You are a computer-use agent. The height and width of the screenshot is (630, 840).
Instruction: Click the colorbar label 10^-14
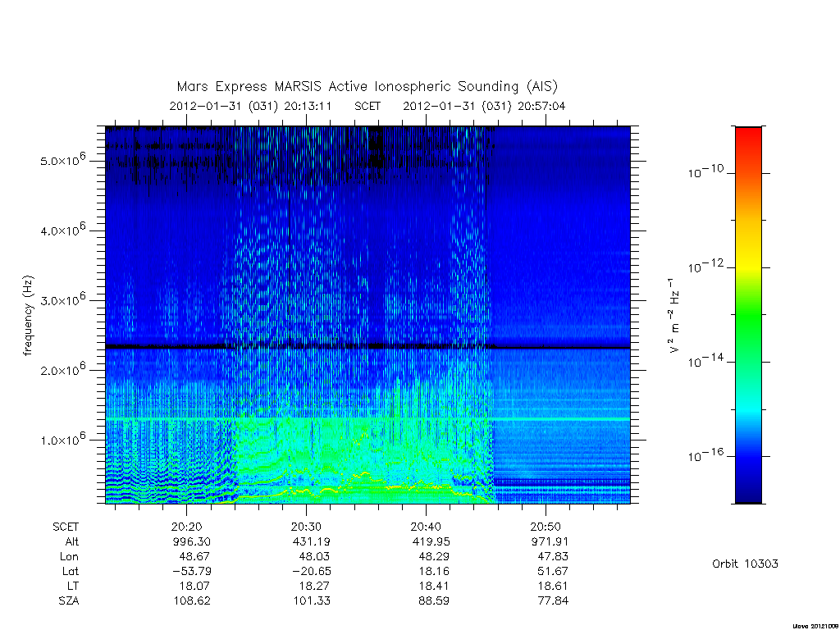pyautogui.click(x=705, y=361)
